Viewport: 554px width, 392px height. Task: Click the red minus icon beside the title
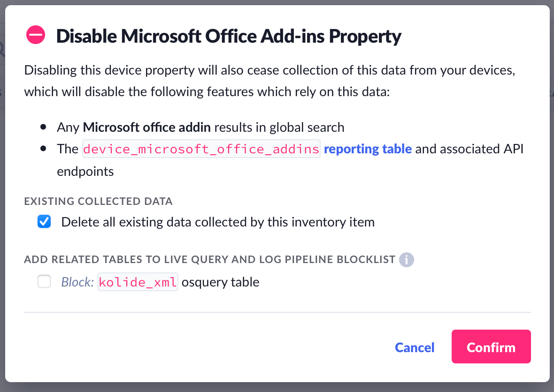pyautogui.click(x=36, y=36)
